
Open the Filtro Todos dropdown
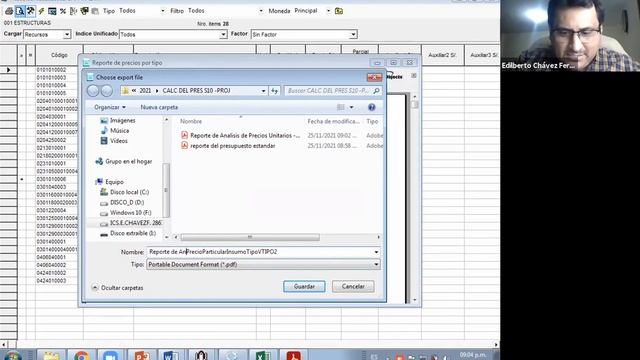[261, 11]
